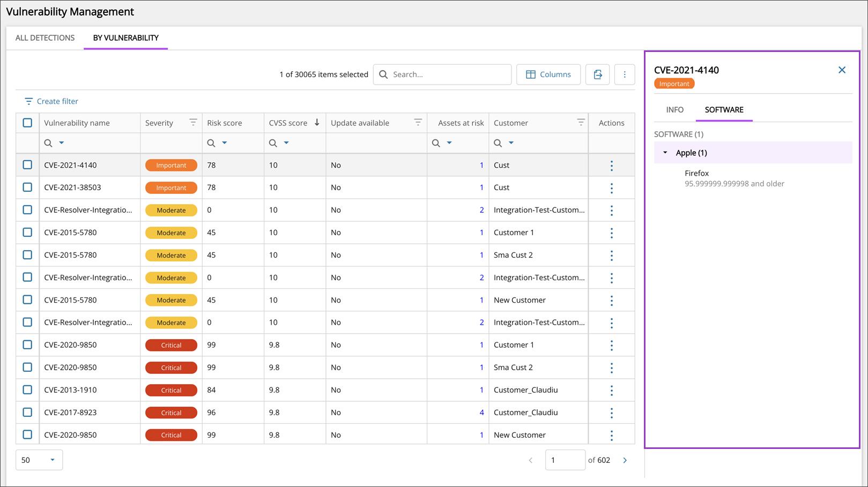Go to next page using the arrow
This screenshot has height=487, width=868.
click(x=625, y=460)
